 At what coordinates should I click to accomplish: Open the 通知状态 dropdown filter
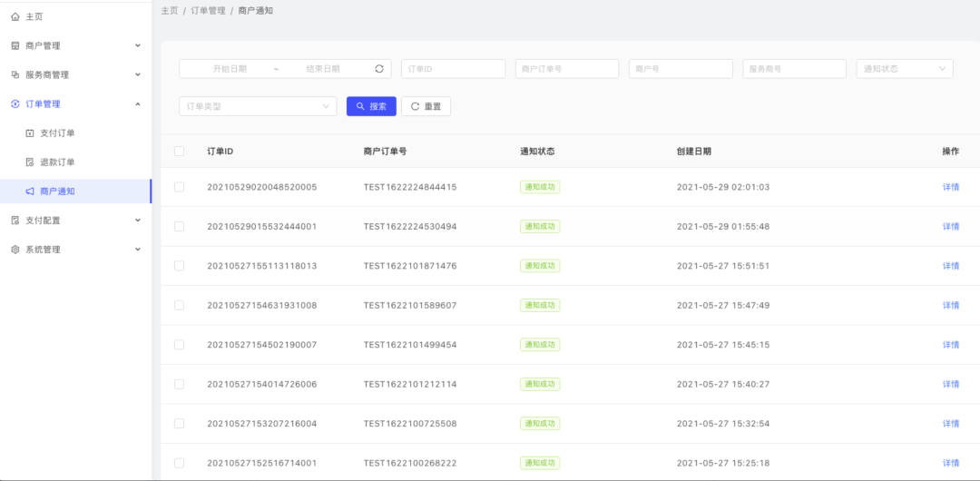(x=904, y=69)
